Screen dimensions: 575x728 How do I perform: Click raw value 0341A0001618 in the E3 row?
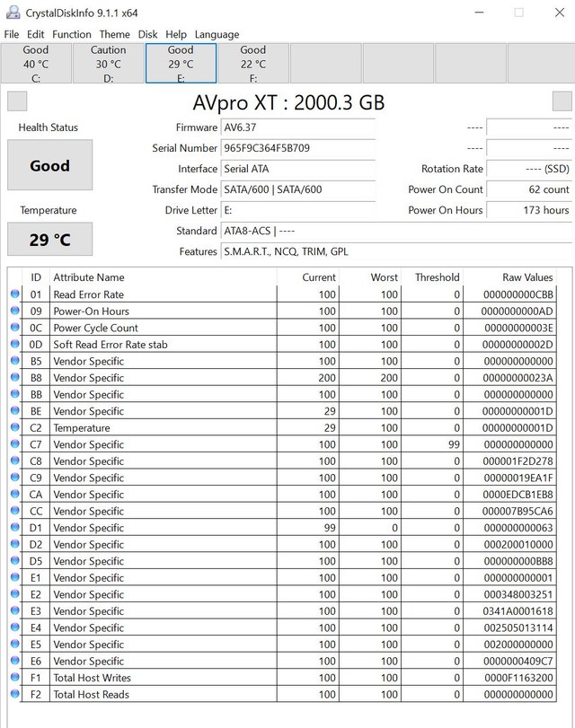pyautogui.click(x=517, y=611)
